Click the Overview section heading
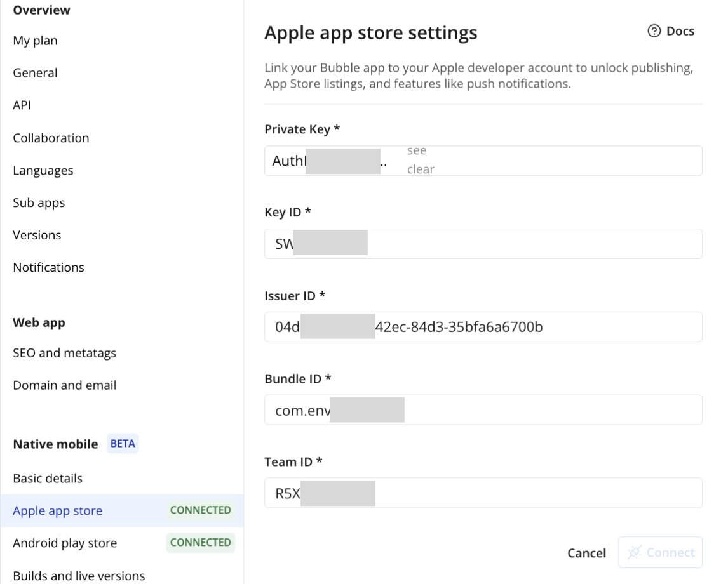Screen dimensions: 728x584 (x=42, y=10)
